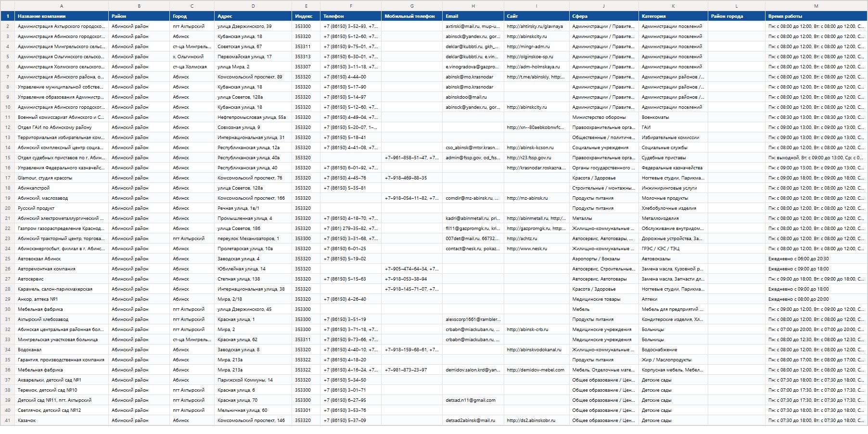Select address 'улица Дзержинского, 39'
The width and height of the screenshot is (868, 434).
point(253,26)
